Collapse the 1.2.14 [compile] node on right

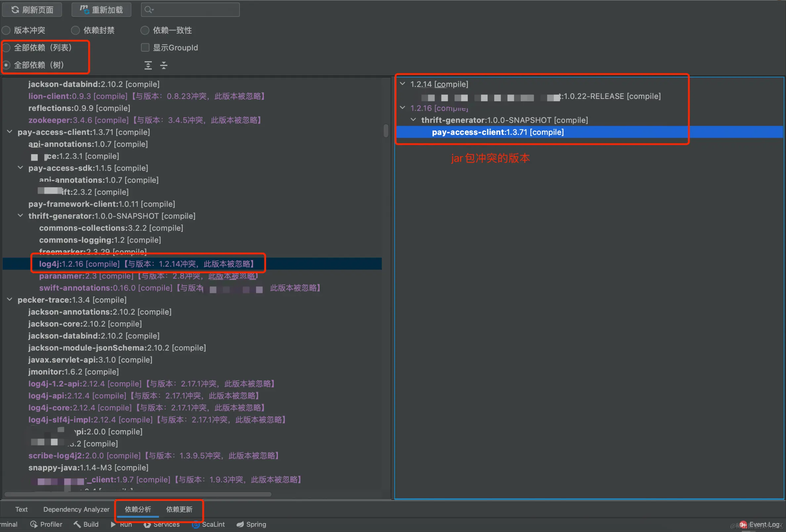(403, 84)
